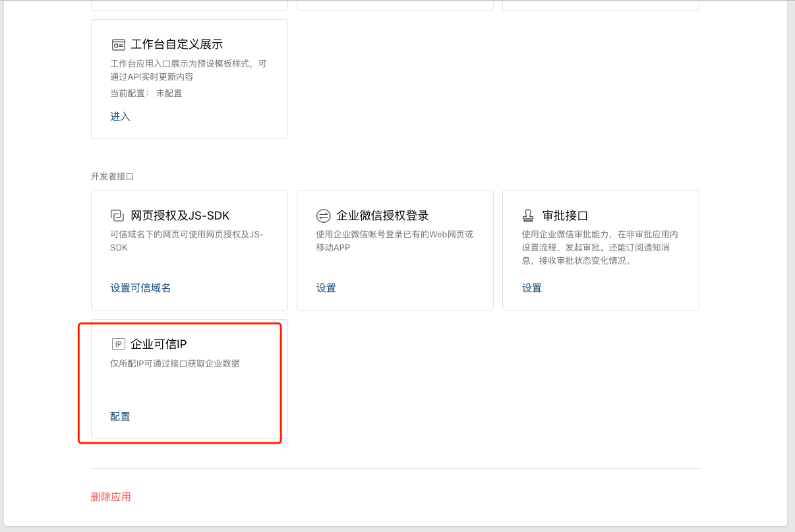The height and width of the screenshot is (532, 795).
Task: Click description 可信域名下的网页可使用网页授权及JS-SDK
Action: click(x=187, y=241)
